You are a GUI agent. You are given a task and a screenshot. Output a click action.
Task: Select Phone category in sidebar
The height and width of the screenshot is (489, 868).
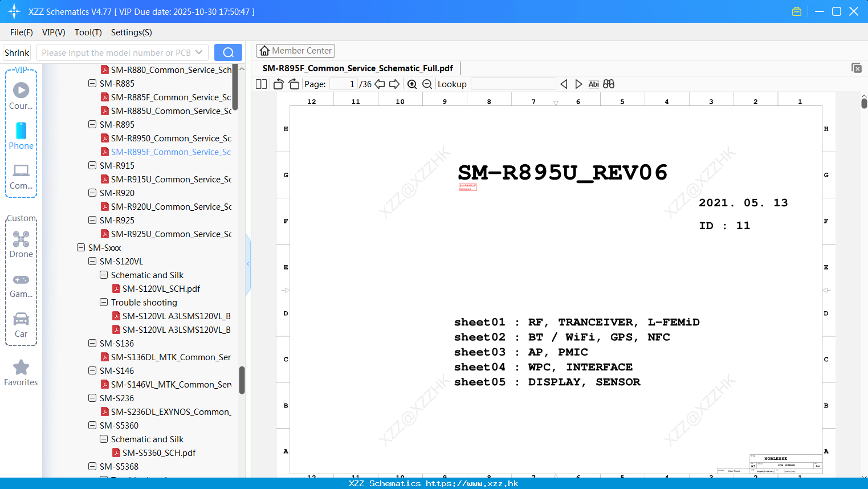pyautogui.click(x=21, y=136)
